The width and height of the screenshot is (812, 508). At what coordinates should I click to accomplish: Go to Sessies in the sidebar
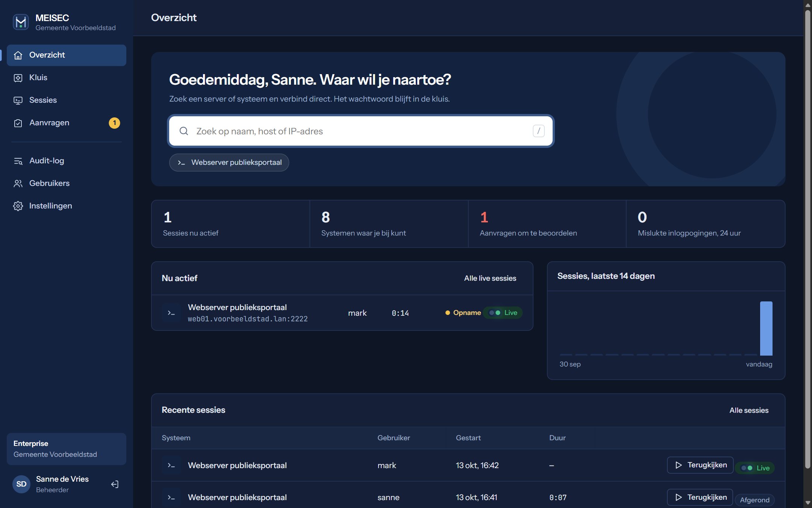[x=67, y=100]
